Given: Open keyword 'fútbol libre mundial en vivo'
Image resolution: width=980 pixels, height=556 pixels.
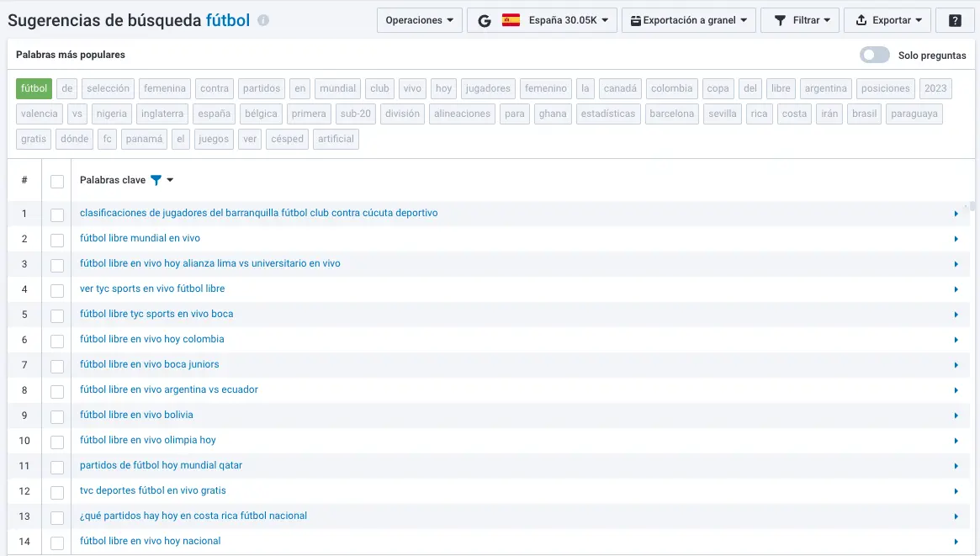Looking at the screenshot, I should 140,238.
